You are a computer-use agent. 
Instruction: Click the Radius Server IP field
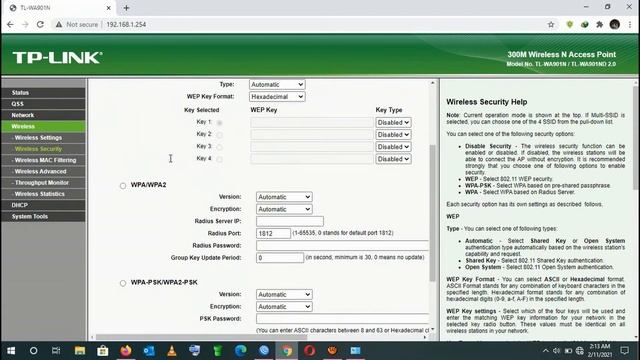[290, 221]
